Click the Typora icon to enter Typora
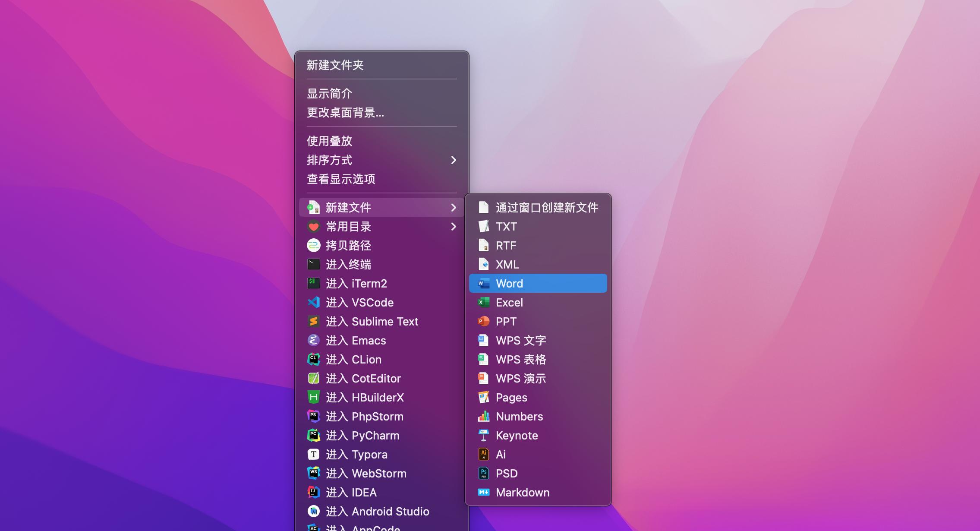The width and height of the screenshot is (980, 531). [x=314, y=454]
